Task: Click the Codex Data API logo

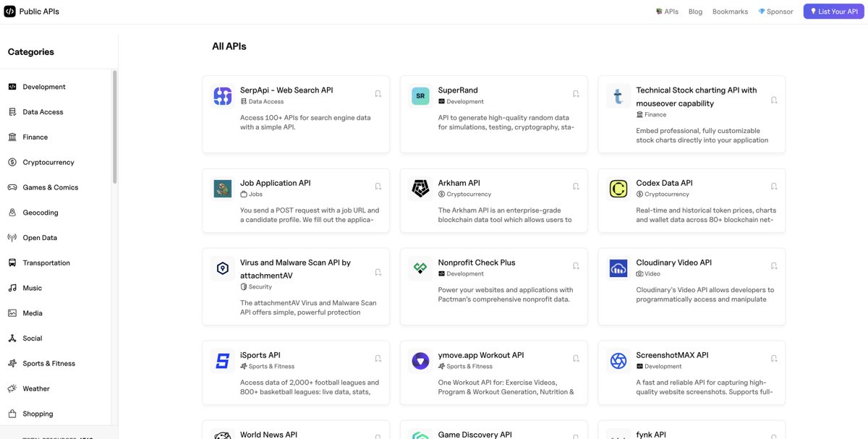Action: click(x=618, y=189)
